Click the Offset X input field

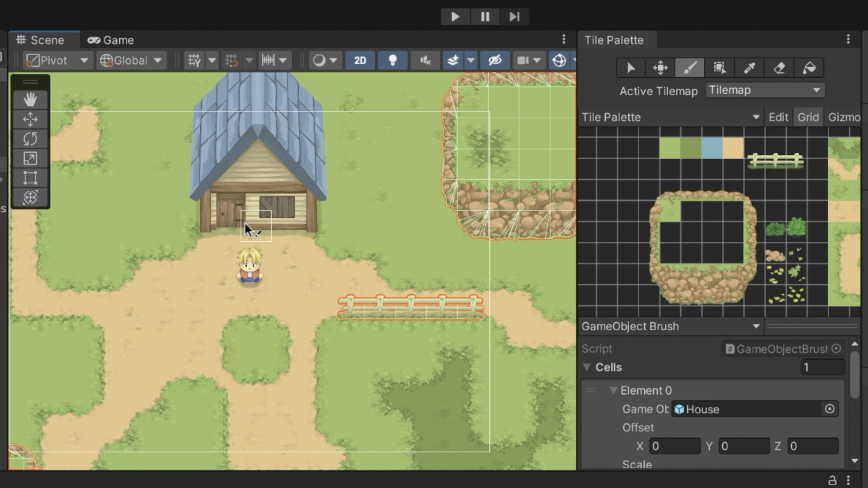point(675,446)
